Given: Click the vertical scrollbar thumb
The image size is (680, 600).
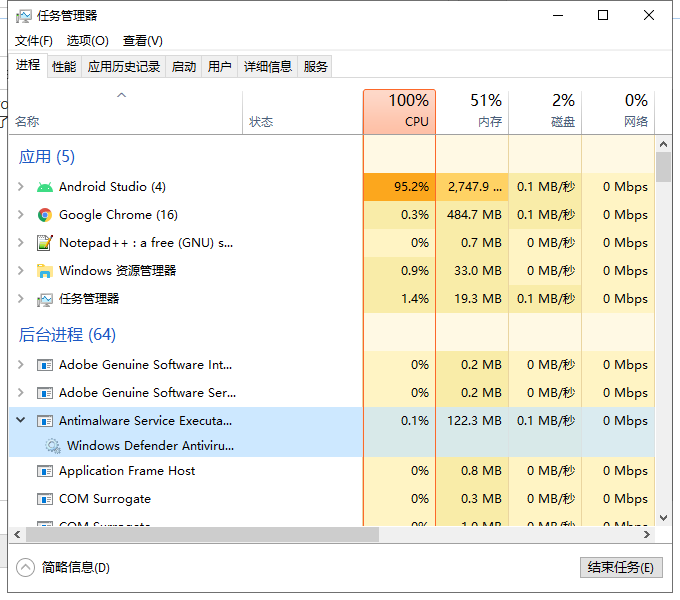Looking at the screenshot, I should point(663,167).
